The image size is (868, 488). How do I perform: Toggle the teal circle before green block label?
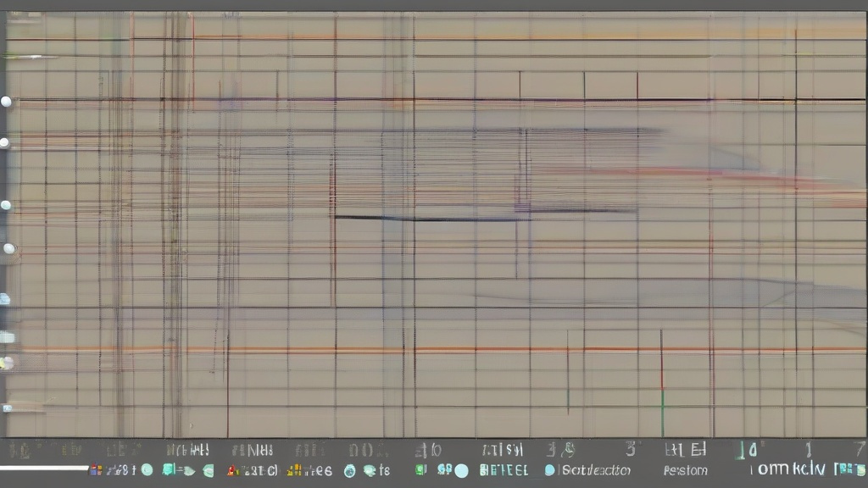tap(461, 470)
